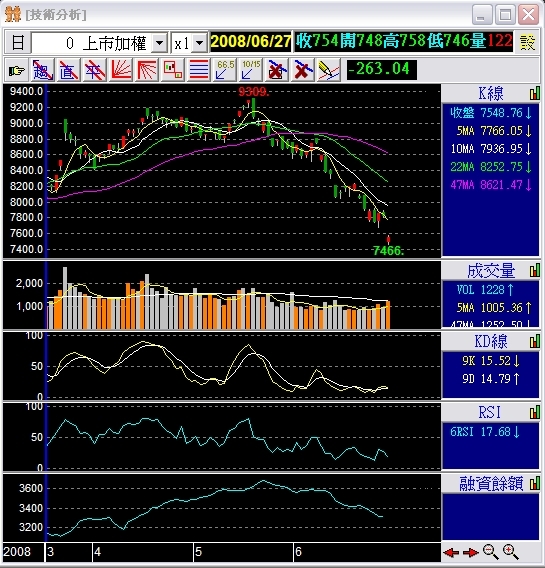
Task: Click the bar-chart icon beside KD線
Action: (x=534, y=341)
